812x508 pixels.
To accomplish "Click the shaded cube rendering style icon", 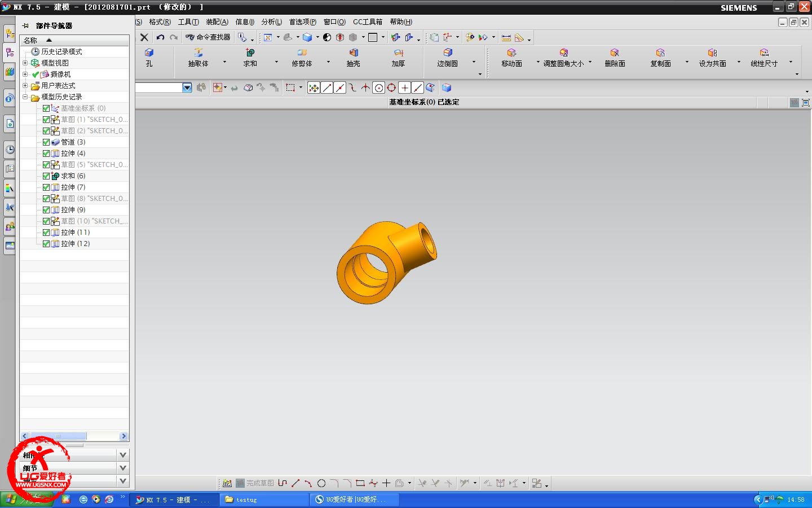I will click(307, 37).
